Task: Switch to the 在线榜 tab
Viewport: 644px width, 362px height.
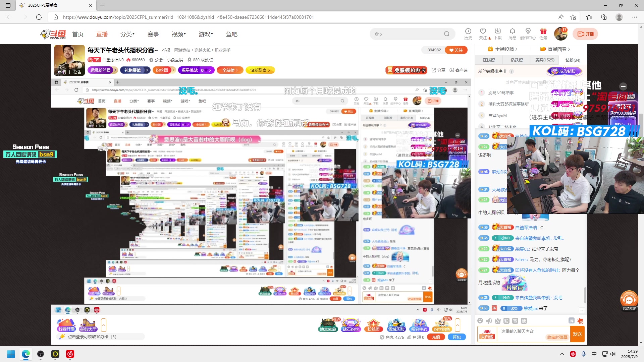Action: point(489,60)
